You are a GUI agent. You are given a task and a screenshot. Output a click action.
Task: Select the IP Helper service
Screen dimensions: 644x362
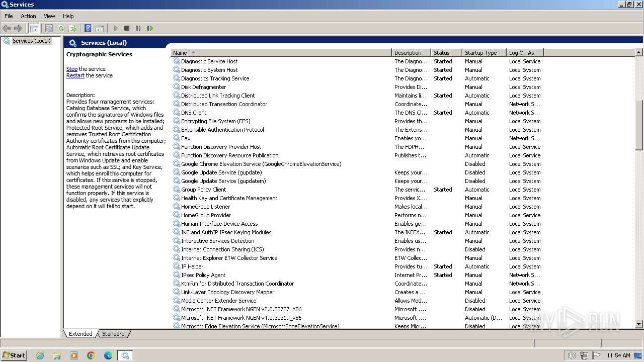coord(357,266)
